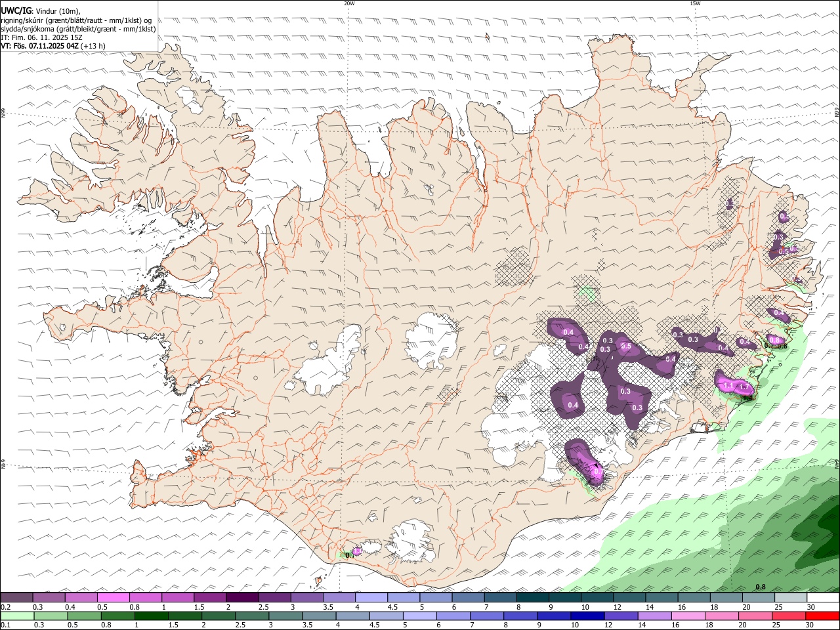Click the 'VT: Fös. 07.11.2025 04Z (+13 h)' line
Image resolution: width=840 pixels, height=630 pixels.
(53, 46)
